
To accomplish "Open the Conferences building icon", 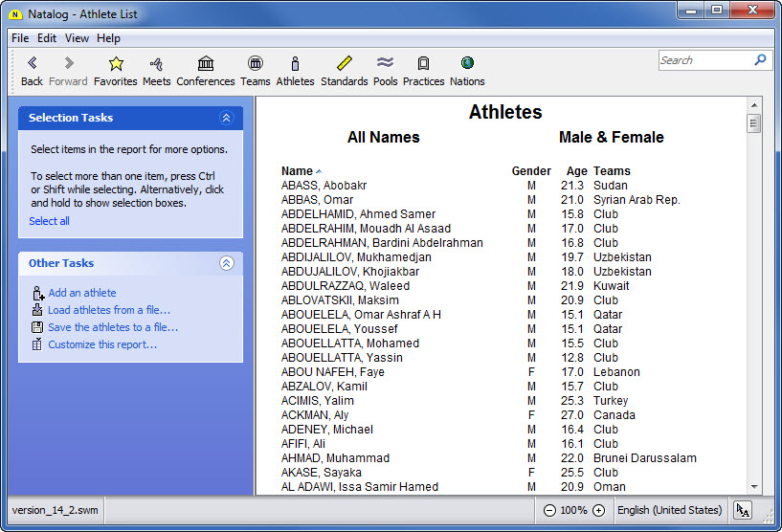I will pyautogui.click(x=206, y=64).
